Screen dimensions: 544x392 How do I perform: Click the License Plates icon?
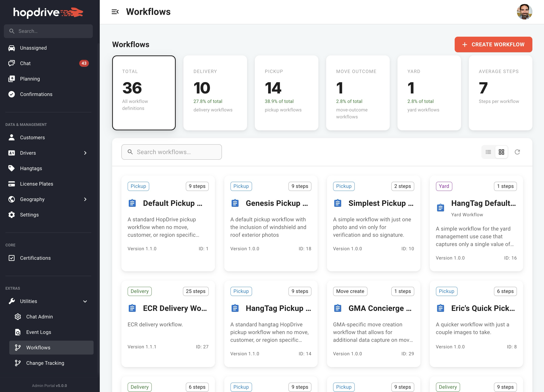point(12,184)
